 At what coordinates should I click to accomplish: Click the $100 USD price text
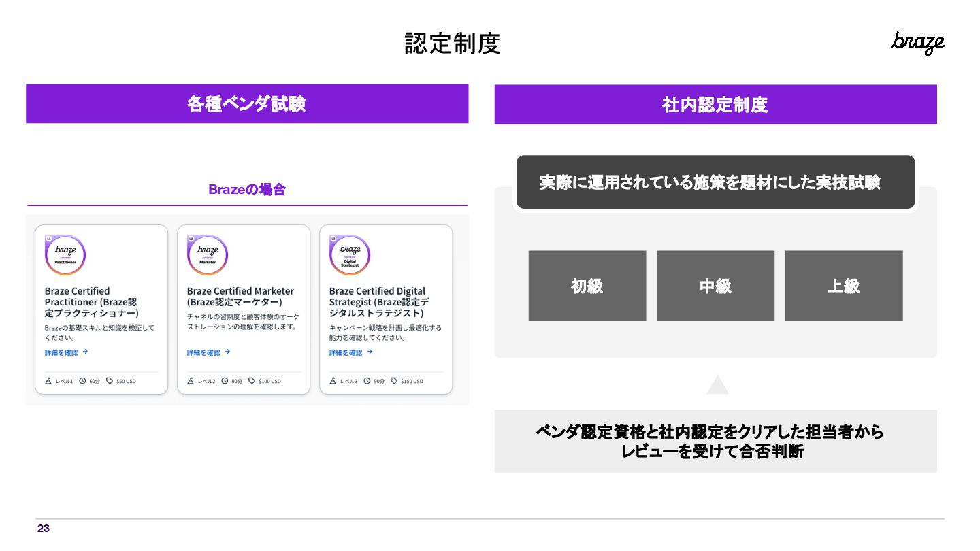tap(269, 381)
